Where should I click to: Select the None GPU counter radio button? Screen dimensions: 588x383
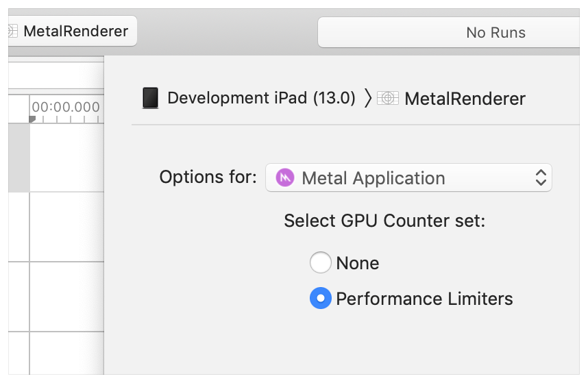320,262
